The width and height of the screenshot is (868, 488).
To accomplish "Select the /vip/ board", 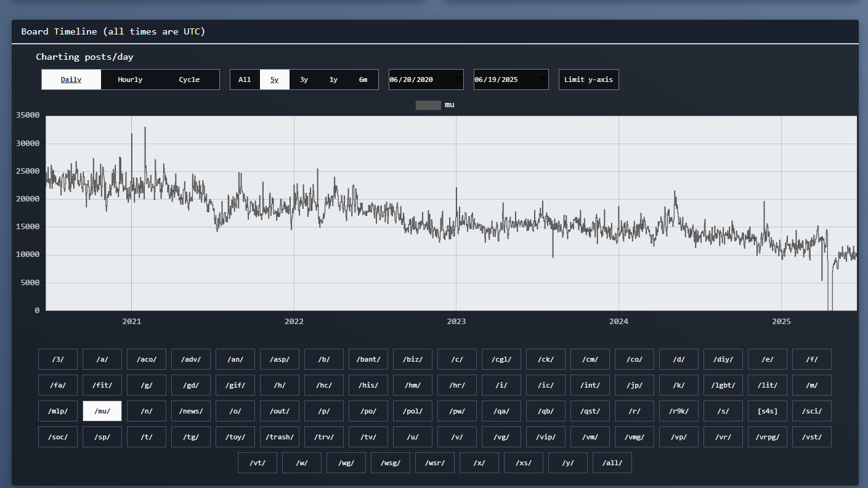I will coord(546,437).
